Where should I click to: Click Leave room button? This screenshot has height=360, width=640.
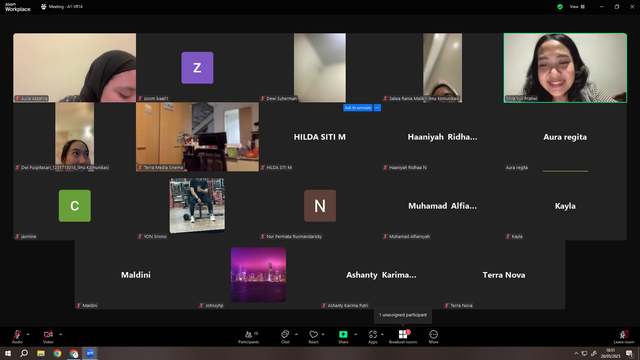click(x=624, y=337)
